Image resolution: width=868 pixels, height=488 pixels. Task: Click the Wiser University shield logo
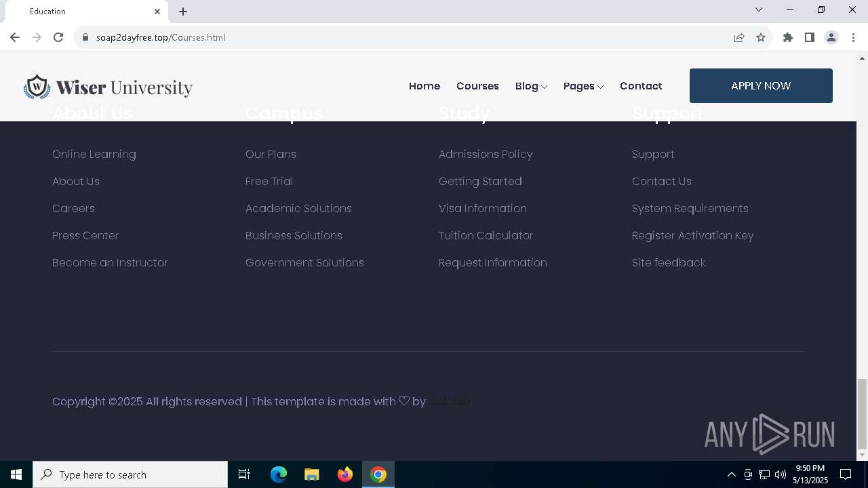pos(37,87)
